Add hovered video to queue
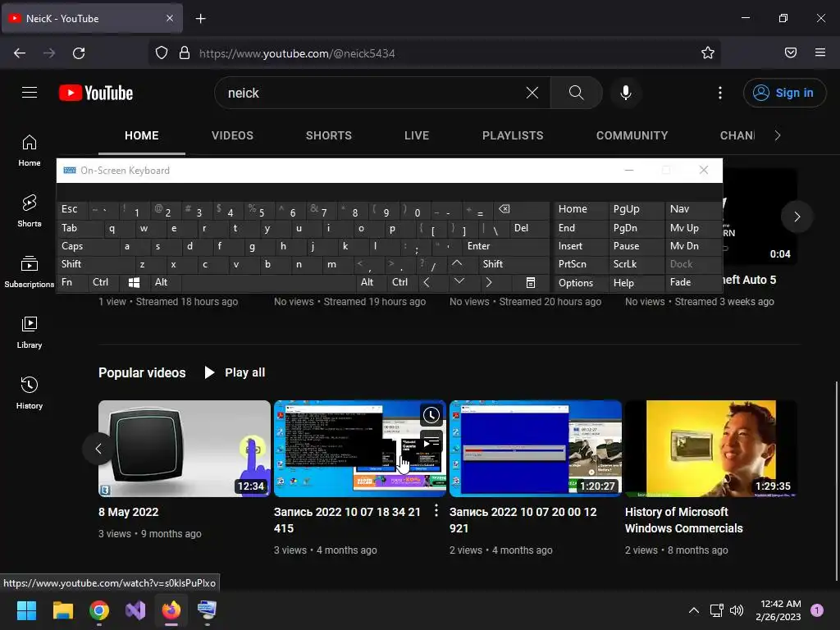 (431, 442)
